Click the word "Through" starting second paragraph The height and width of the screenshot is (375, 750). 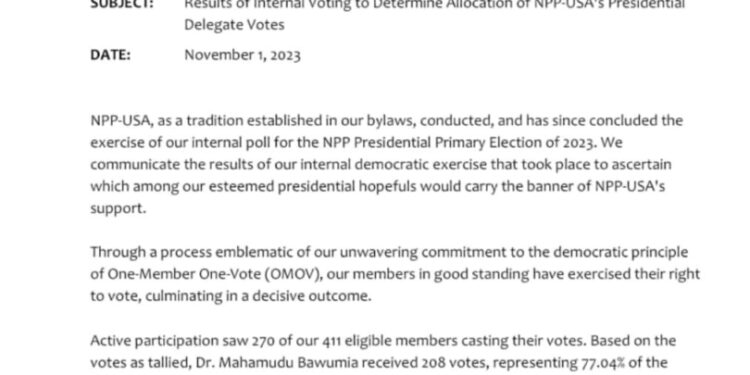tap(113, 253)
